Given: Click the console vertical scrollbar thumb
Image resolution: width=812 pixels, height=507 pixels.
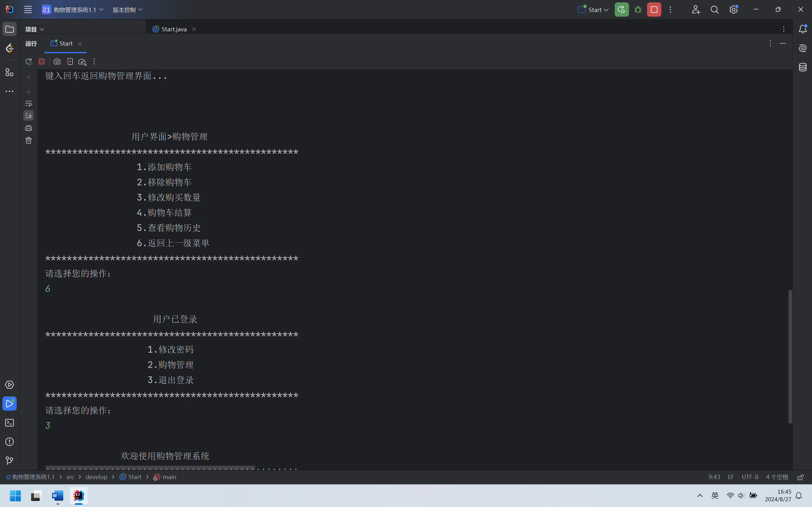Looking at the screenshot, I should pyautogui.click(x=790, y=356).
